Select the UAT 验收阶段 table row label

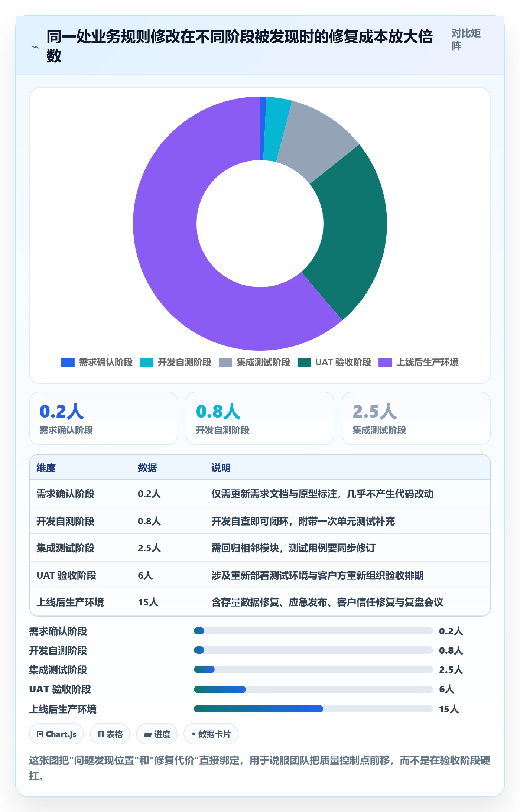point(66,575)
